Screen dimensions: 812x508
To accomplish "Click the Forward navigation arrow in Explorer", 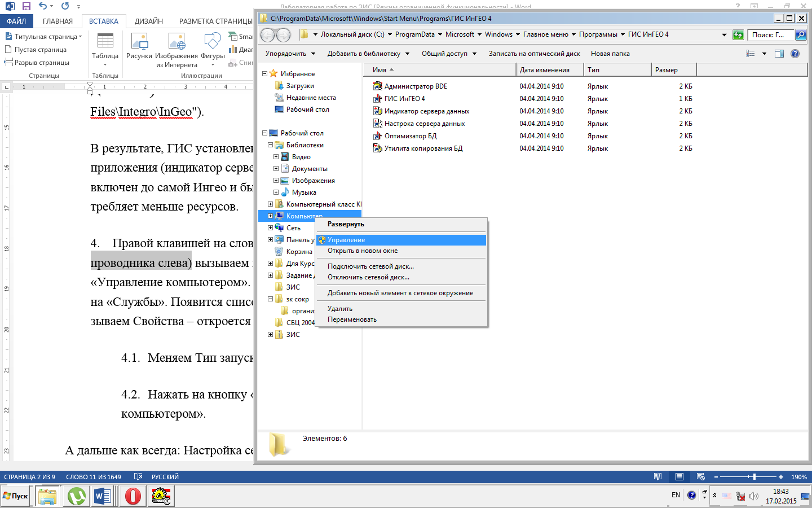I will pyautogui.click(x=283, y=35).
